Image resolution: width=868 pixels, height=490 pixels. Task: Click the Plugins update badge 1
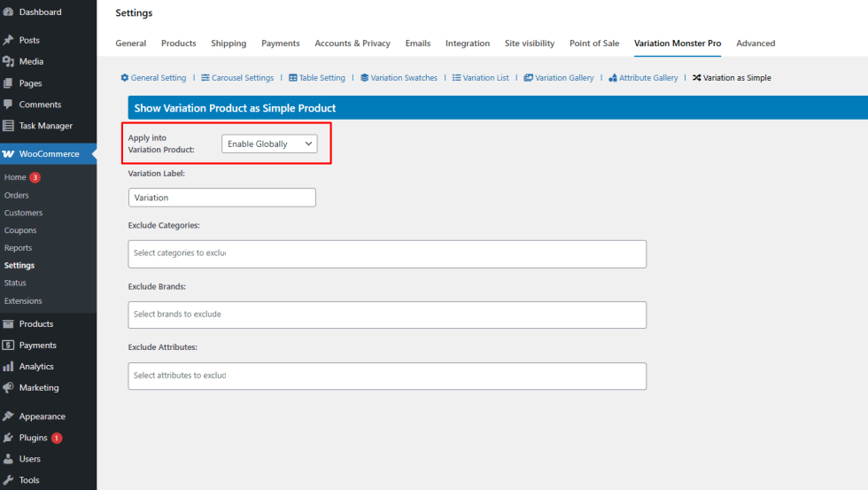click(x=57, y=438)
